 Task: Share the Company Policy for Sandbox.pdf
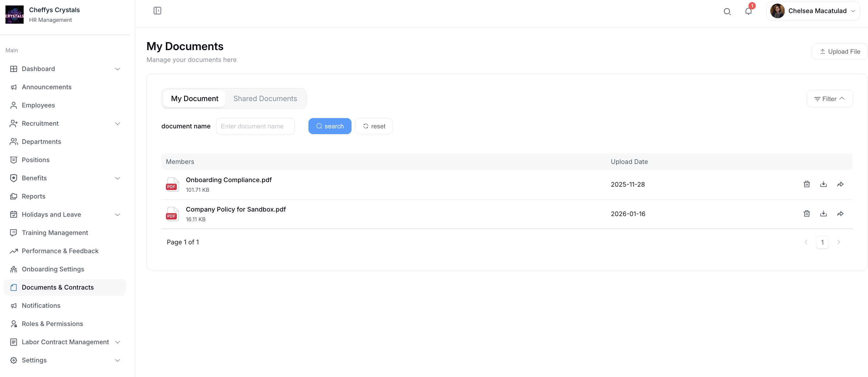840,213
